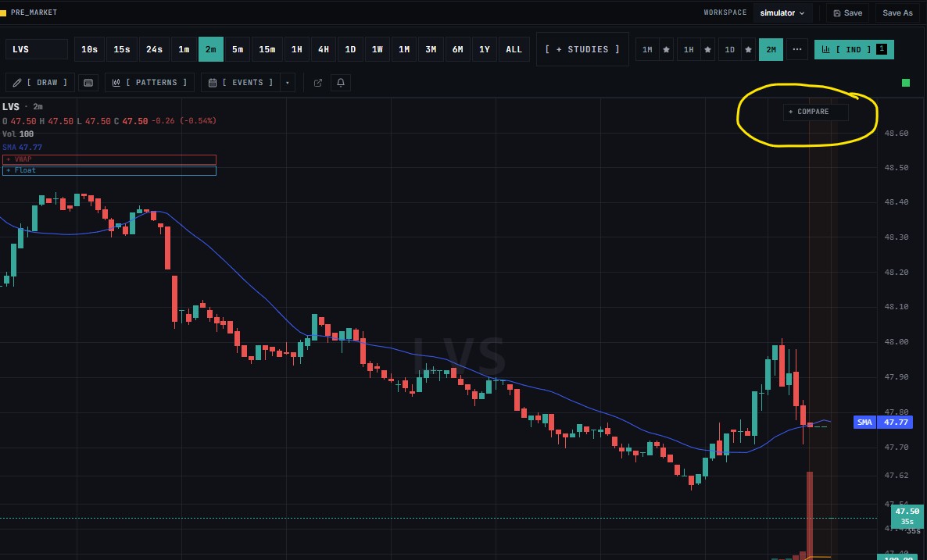
Task: Click the -0.26 (-0.54%) change value
Action: (184, 121)
